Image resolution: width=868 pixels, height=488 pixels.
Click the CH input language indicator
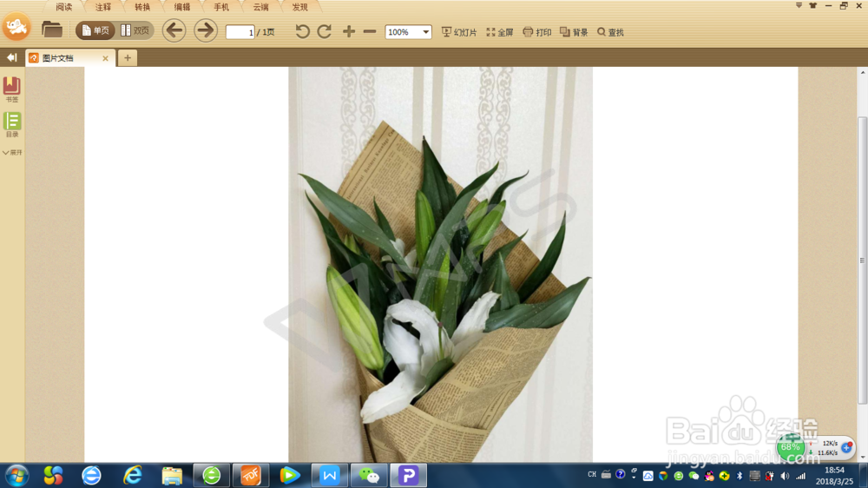592,475
